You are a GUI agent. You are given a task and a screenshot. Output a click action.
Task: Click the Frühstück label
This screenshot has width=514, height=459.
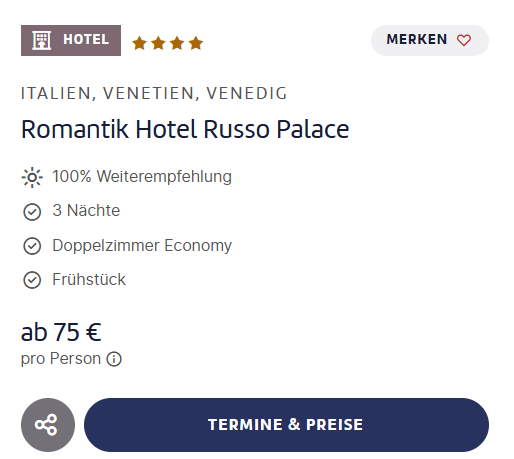[x=89, y=279]
